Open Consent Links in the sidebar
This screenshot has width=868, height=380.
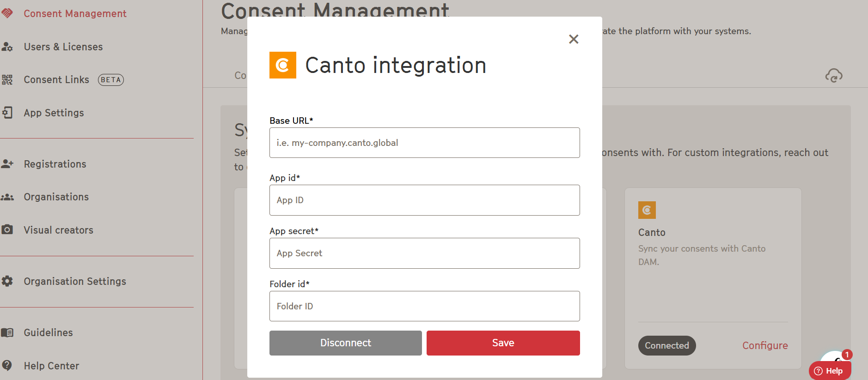click(x=56, y=80)
